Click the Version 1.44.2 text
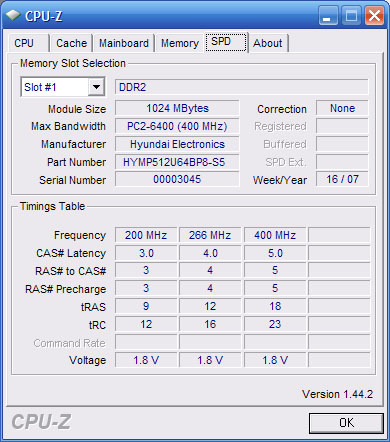 [x=337, y=394]
